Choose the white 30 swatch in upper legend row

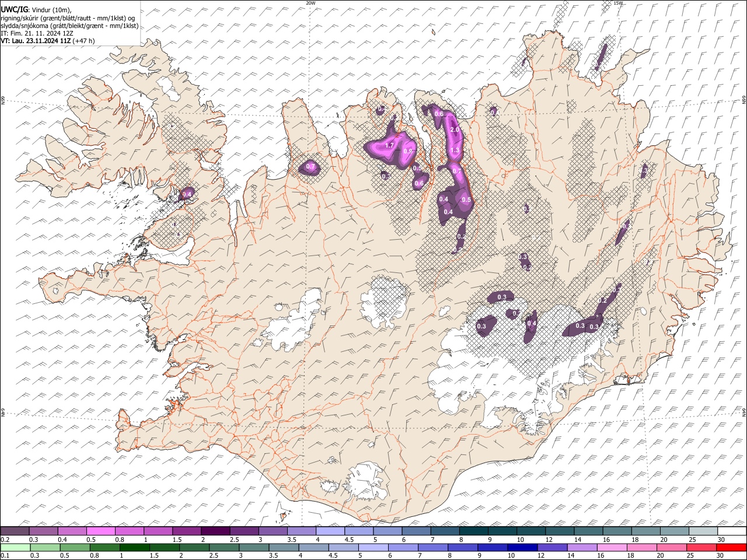pyautogui.click(x=732, y=531)
